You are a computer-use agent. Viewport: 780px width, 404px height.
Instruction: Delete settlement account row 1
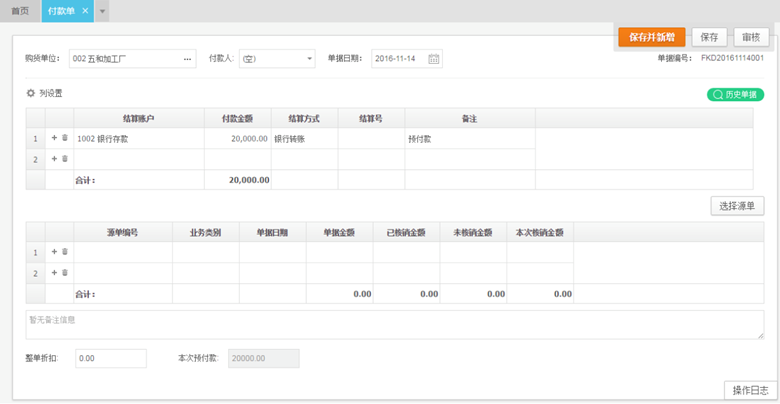[x=65, y=138]
